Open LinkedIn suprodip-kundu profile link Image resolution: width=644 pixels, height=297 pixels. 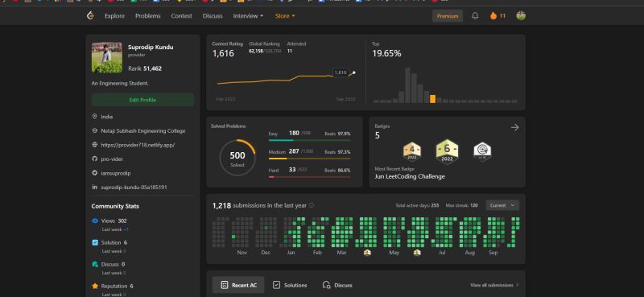pyautogui.click(x=134, y=188)
